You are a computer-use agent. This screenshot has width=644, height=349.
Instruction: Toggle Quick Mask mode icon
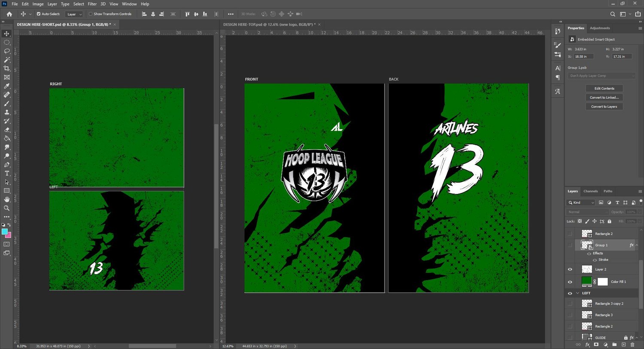[6, 244]
